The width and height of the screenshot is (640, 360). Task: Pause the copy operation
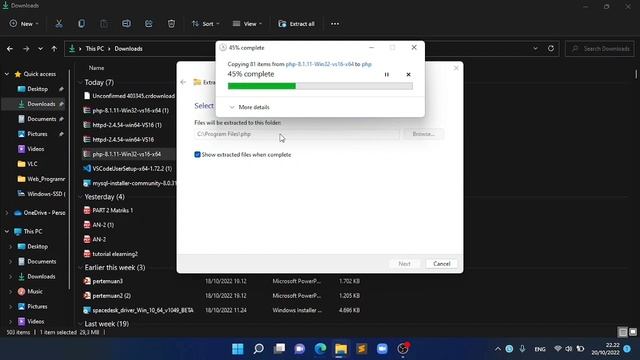(x=387, y=74)
